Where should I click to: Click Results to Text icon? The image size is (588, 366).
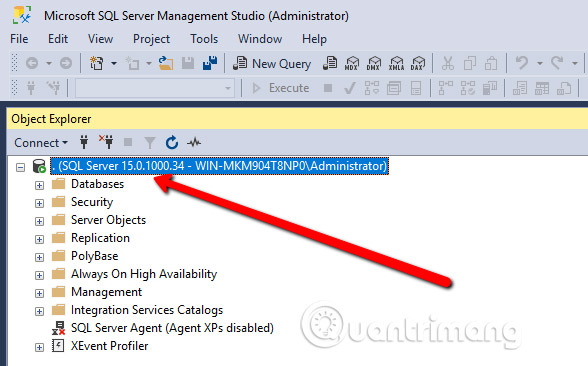coord(520,88)
